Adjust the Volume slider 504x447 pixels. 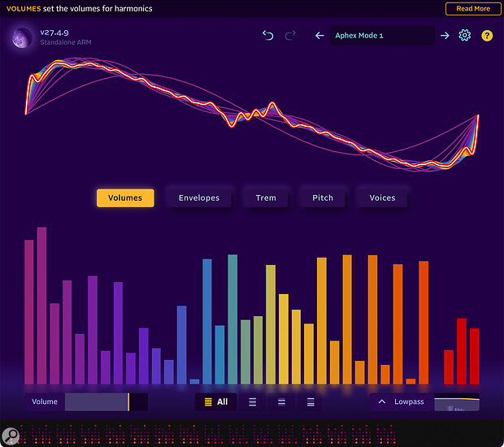106,401
